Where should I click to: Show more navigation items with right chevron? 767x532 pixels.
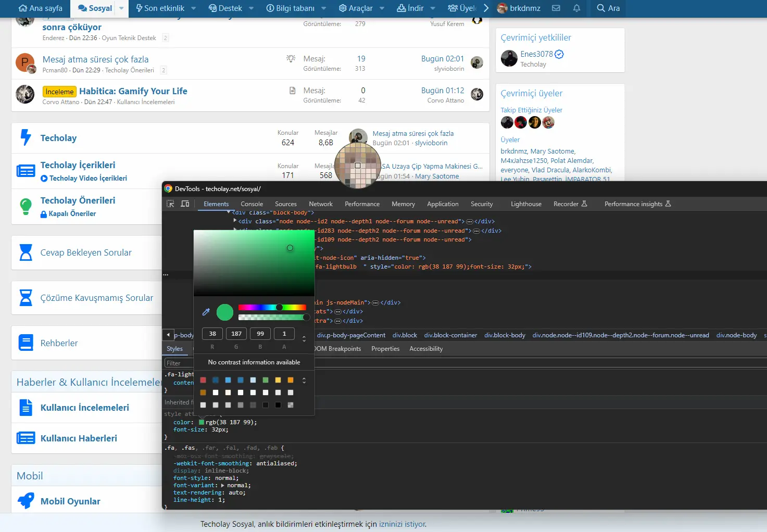(x=486, y=8)
